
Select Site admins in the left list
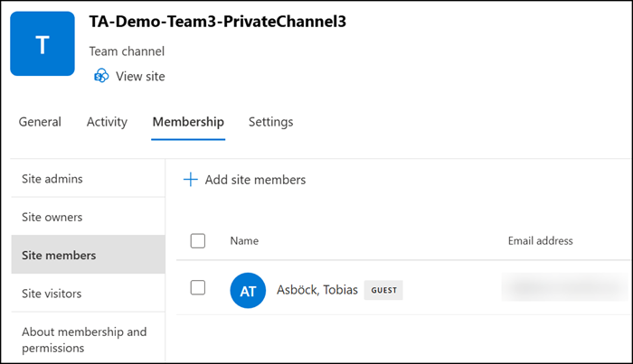coord(88,179)
